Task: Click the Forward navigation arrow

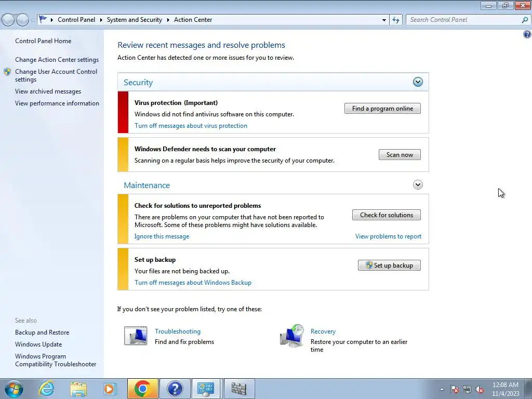Action: [x=23, y=20]
